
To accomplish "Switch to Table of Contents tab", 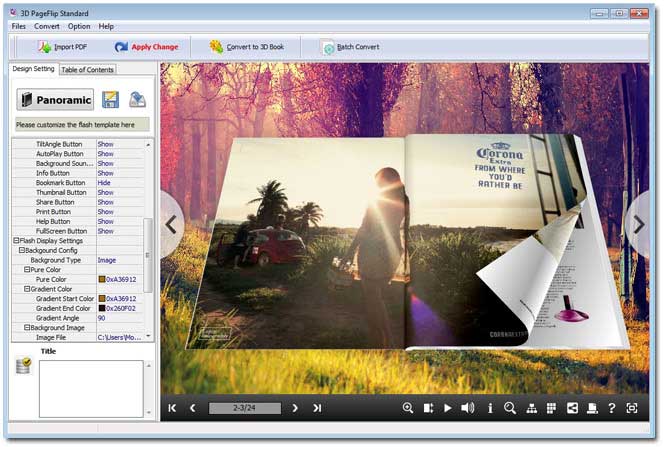I will [x=88, y=70].
